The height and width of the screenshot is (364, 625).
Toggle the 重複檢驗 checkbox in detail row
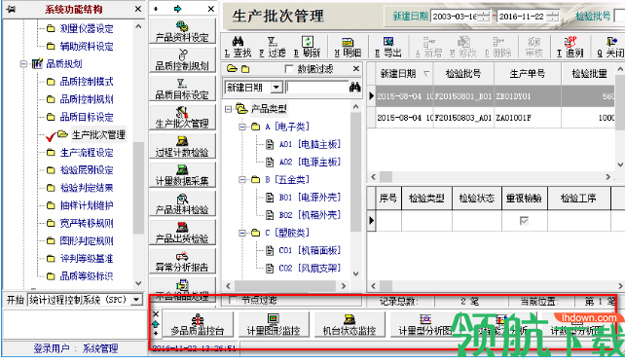[x=524, y=221]
